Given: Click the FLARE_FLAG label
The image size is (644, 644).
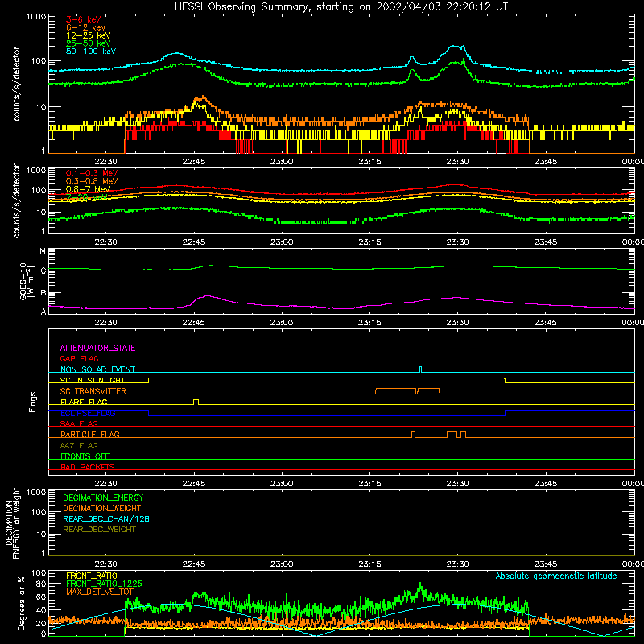Looking at the screenshot, I should point(84,402).
